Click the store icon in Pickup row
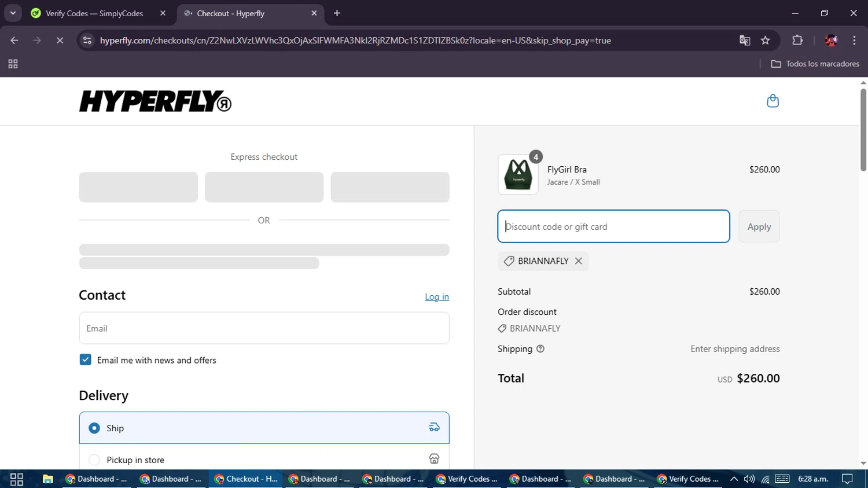This screenshot has height=488, width=868. click(434, 459)
